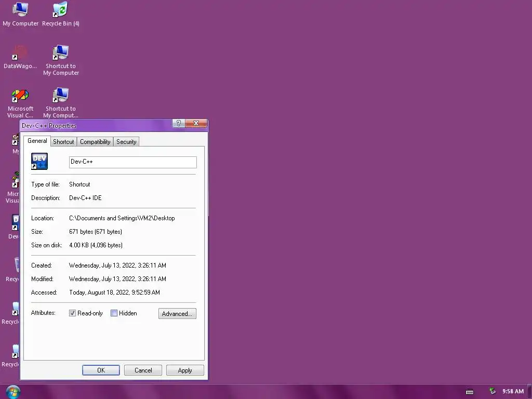
Task: Click the Dev-C++ name input field
Action: pyautogui.click(x=132, y=162)
